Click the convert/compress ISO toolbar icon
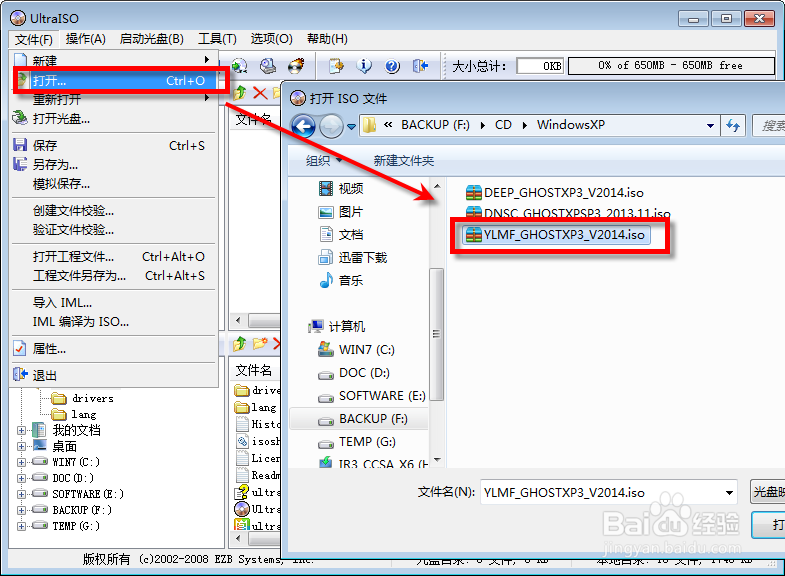The image size is (785, 576). [240, 66]
